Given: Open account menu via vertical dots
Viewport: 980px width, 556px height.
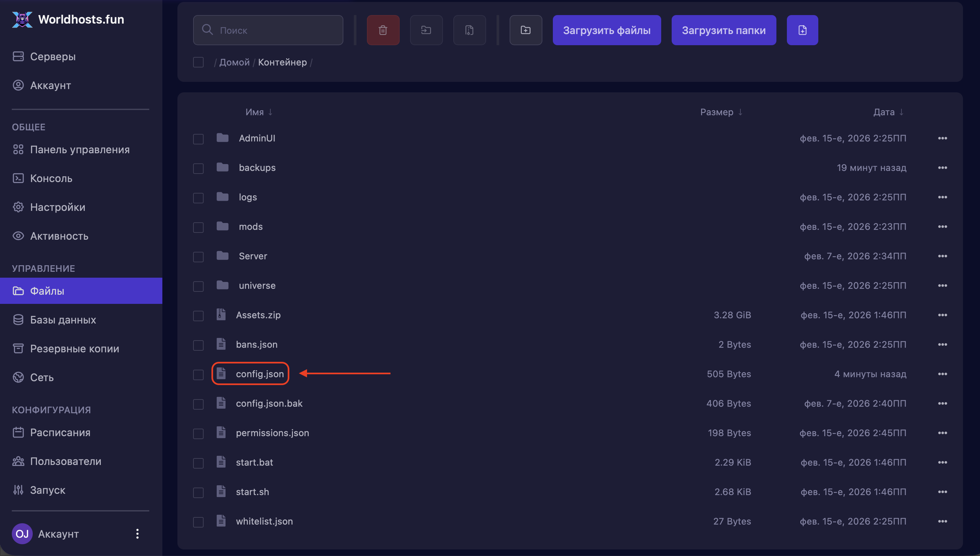Looking at the screenshot, I should pos(137,533).
